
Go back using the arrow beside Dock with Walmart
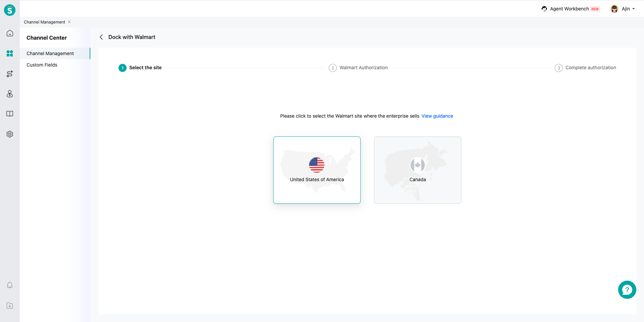point(101,37)
